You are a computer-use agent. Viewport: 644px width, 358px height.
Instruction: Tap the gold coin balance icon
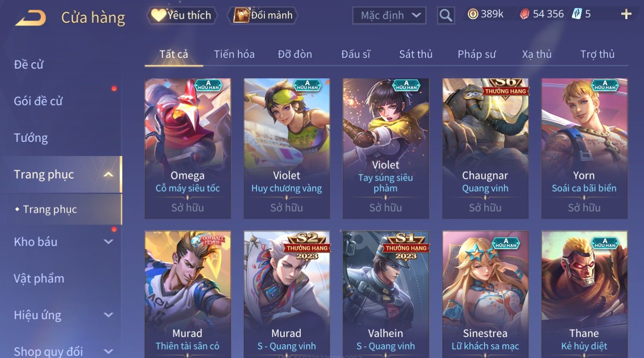point(473,15)
